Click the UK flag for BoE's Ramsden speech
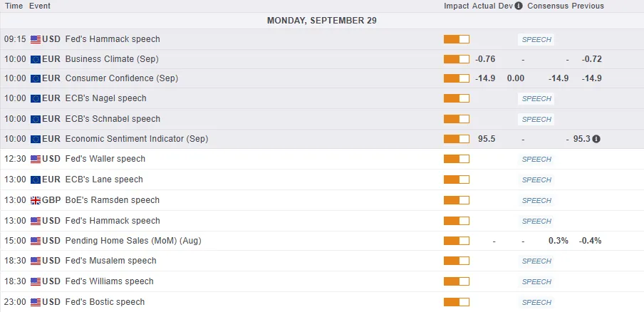Image resolution: width=644 pixels, height=312 pixels. 36,200
